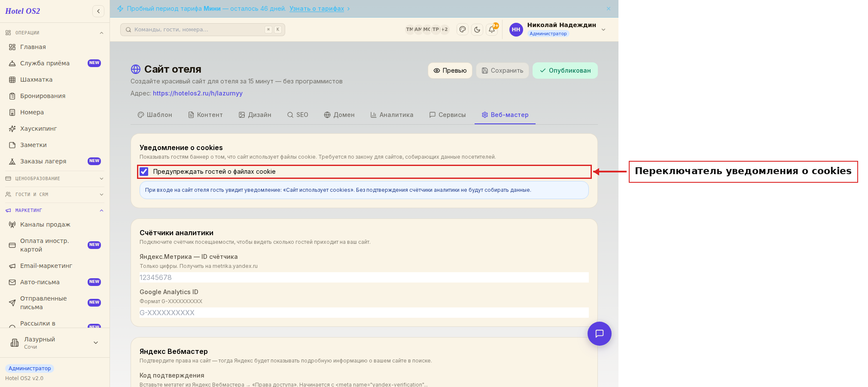Open the user menu chevron
Viewport: 868px width, 387px height.
click(x=603, y=30)
